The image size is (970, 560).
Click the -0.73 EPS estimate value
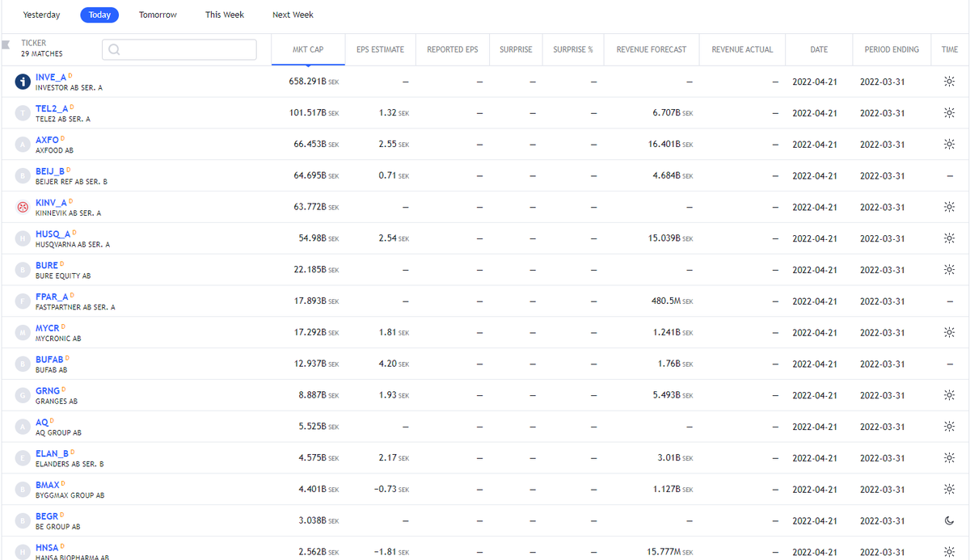[391, 489]
